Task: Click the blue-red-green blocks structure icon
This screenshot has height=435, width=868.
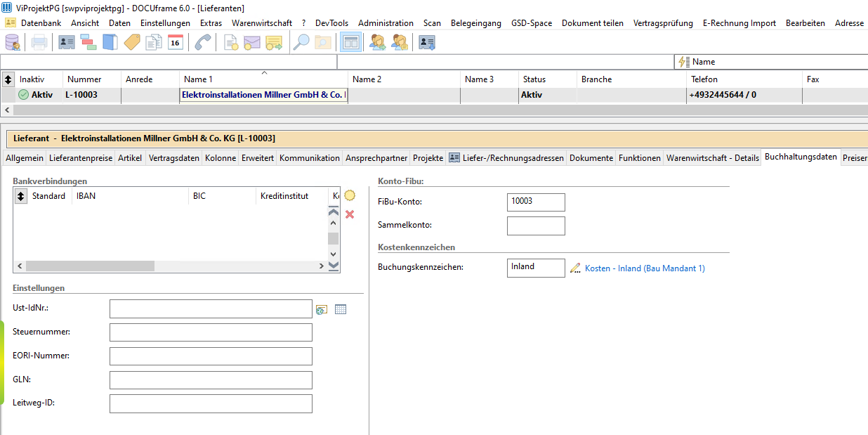Action: [88, 42]
